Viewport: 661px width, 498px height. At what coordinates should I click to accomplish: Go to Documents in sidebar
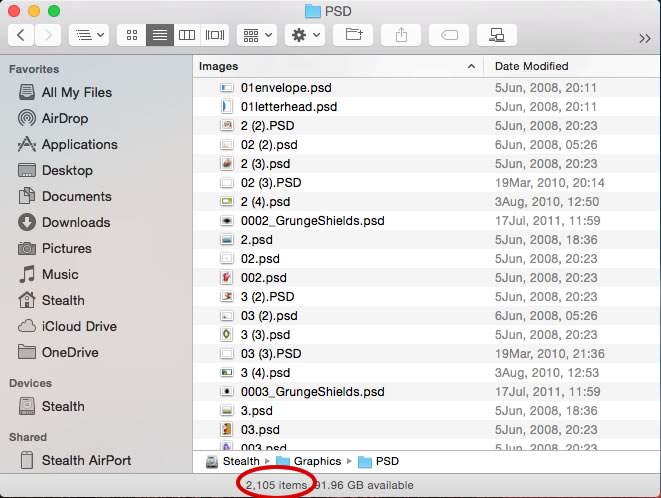tap(65, 197)
